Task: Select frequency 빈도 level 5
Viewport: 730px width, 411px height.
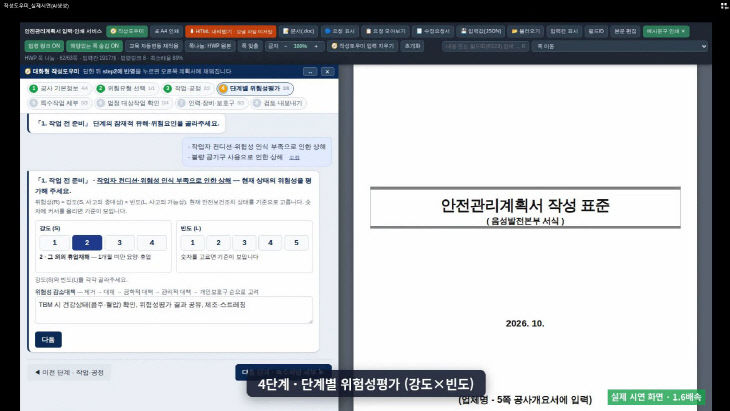Action: click(x=297, y=243)
